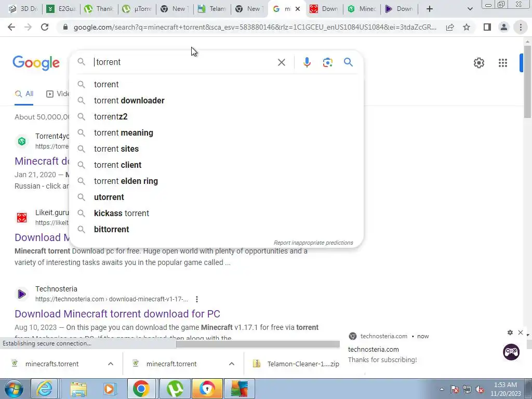Expand the tab search dropdown
This screenshot has height=399, width=532.
click(x=470, y=9)
